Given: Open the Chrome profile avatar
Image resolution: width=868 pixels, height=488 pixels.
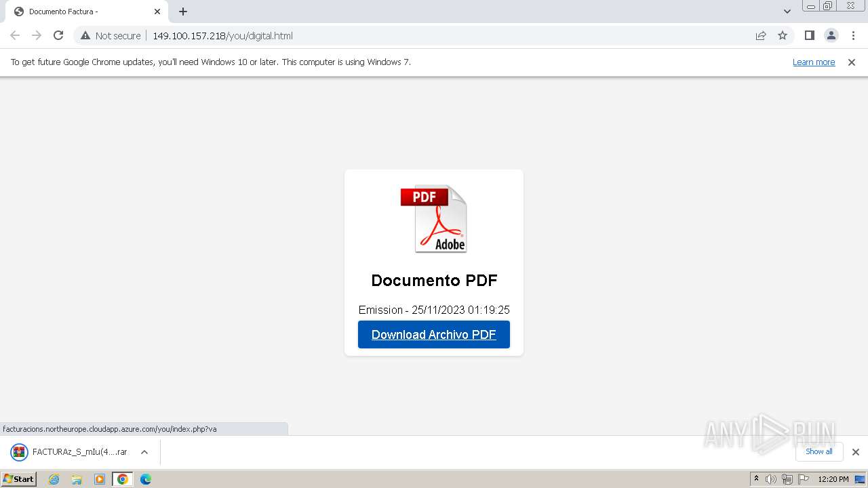Looking at the screenshot, I should click(831, 35).
